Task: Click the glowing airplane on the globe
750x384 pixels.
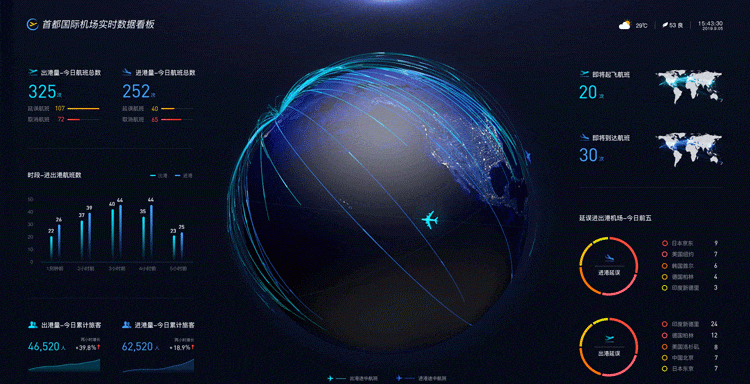Action: pyautogui.click(x=430, y=219)
